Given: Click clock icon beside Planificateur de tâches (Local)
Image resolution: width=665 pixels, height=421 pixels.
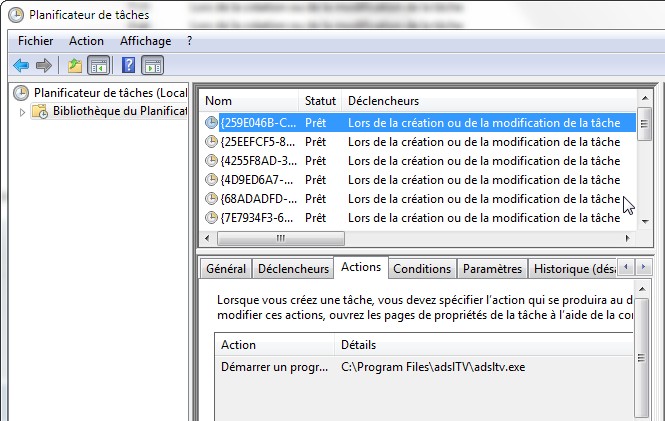Looking at the screenshot, I should 21,93.
